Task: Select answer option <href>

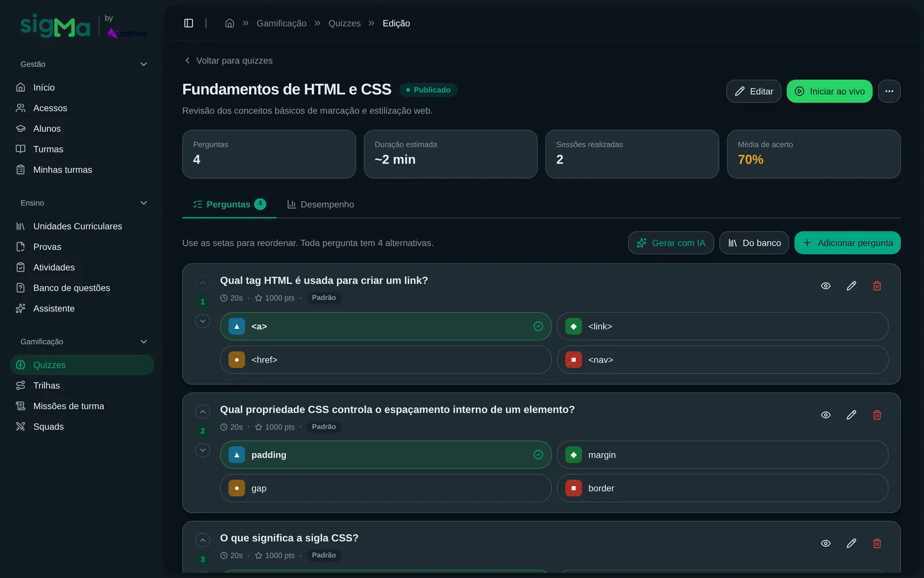Action: pos(386,360)
